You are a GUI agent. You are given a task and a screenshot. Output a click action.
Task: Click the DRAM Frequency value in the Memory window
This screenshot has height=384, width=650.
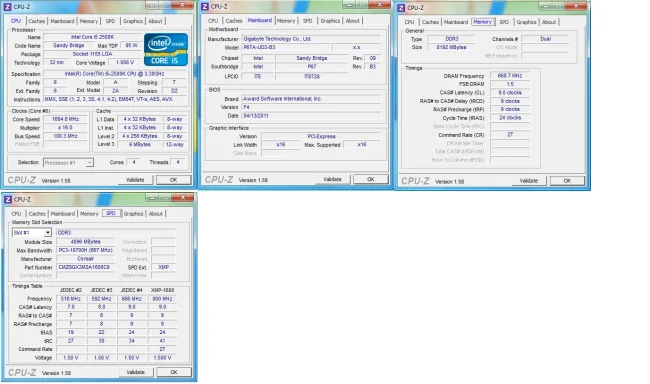tap(510, 76)
